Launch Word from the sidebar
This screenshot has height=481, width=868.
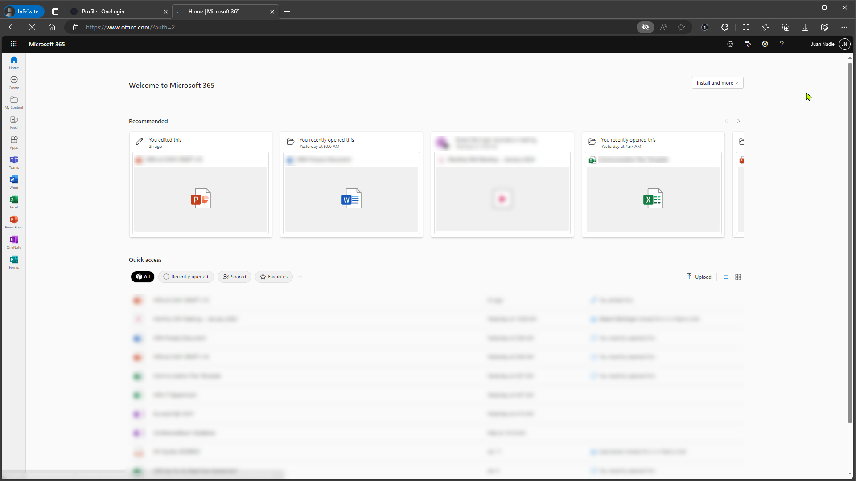(14, 182)
